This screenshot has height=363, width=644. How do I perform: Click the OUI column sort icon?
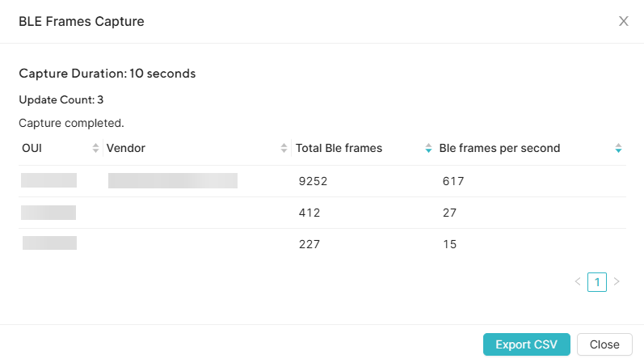[96, 149]
